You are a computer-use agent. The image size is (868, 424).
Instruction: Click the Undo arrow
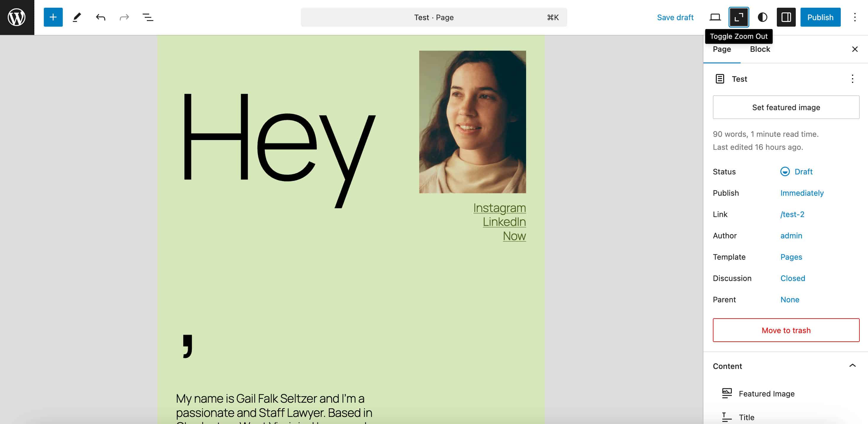[100, 17]
